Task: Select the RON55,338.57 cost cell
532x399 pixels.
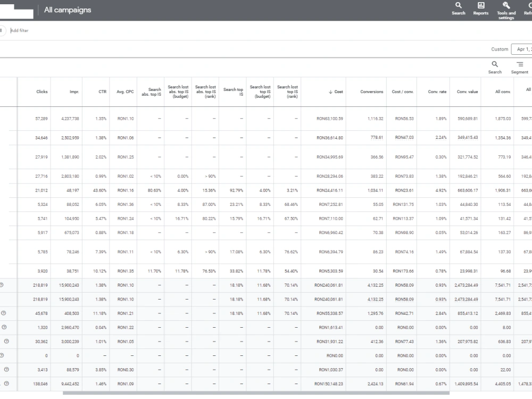Action: (330, 313)
